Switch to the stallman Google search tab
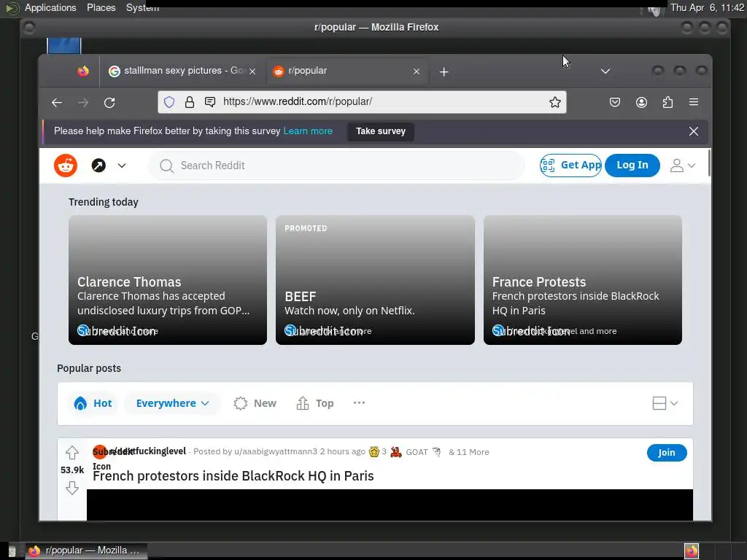The height and width of the screenshot is (560, 747). (x=182, y=71)
